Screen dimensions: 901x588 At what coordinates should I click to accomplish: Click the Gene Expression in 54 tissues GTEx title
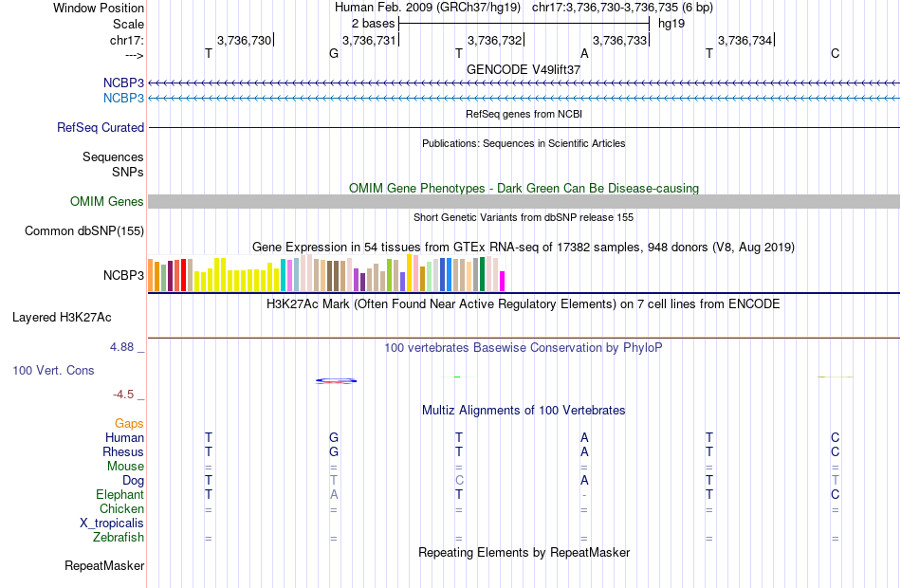pos(524,248)
